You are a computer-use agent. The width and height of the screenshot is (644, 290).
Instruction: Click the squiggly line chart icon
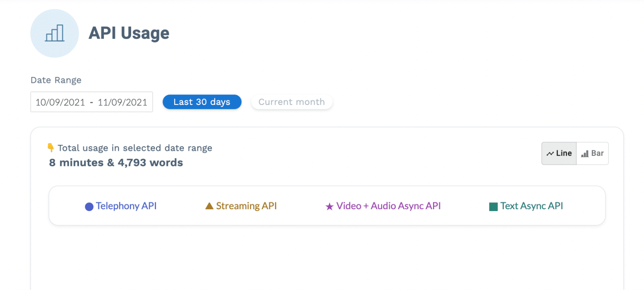coord(550,154)
